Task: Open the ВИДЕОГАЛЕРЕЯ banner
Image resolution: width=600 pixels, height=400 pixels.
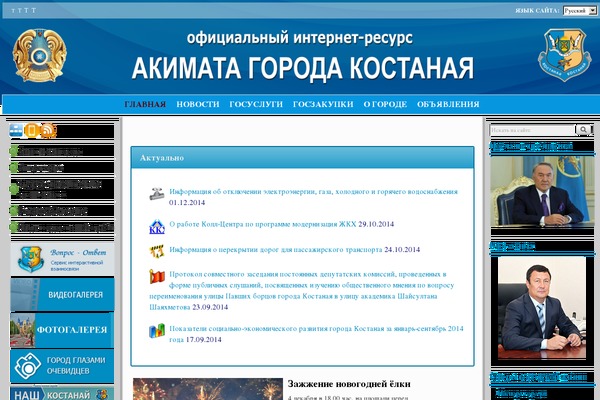Action: coord(62,294)
